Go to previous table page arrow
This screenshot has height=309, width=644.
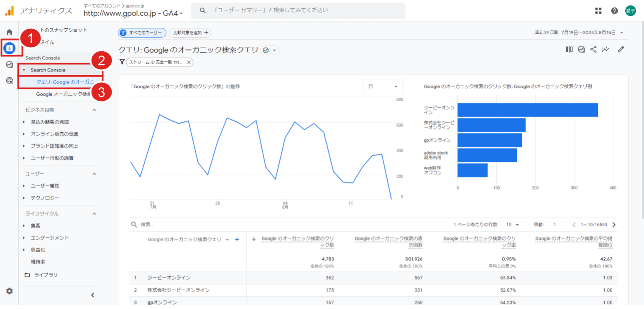[574, 225]
